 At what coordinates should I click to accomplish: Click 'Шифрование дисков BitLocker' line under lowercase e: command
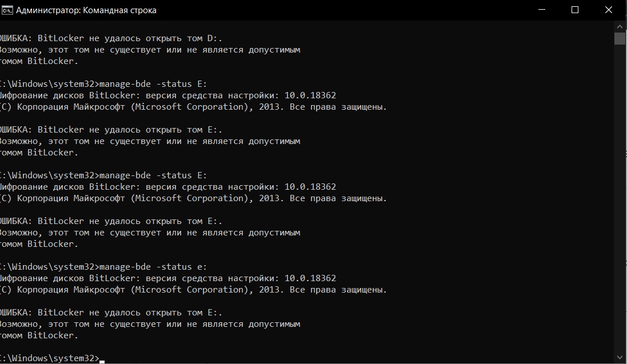pyautogui.click(x=168, y=278)
